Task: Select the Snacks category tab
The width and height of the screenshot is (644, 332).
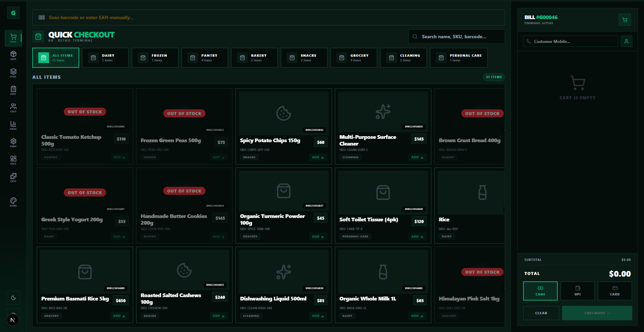Action: click(x=304, y=58)
